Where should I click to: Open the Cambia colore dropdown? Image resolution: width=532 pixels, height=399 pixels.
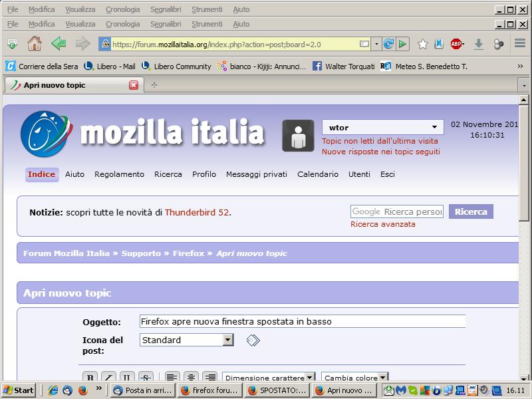tap(355, 377)
